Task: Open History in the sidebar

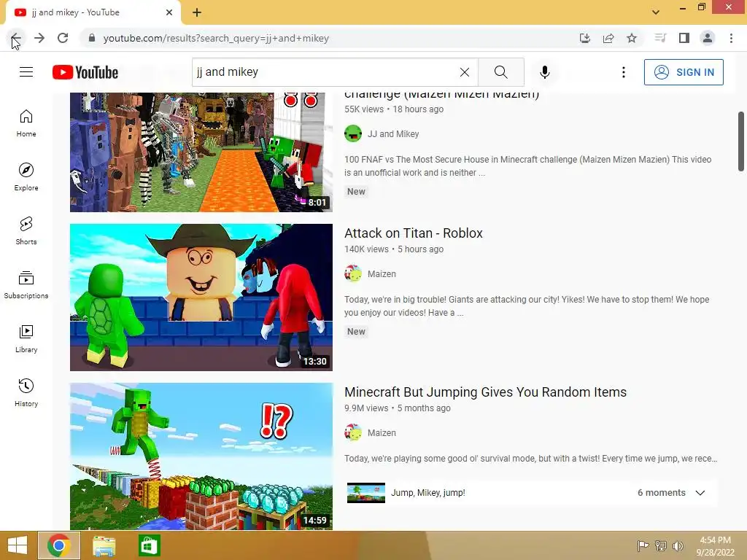Action: (26, 393)
